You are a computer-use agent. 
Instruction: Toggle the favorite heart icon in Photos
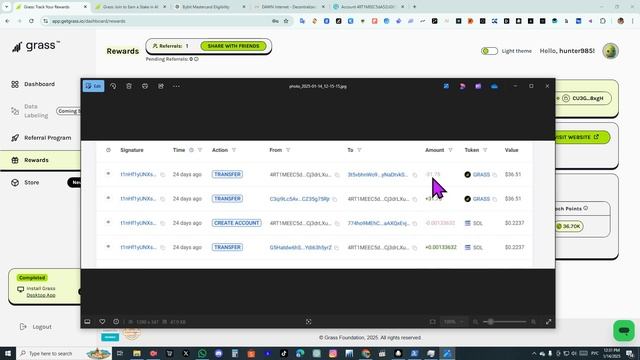click(102, 322)
